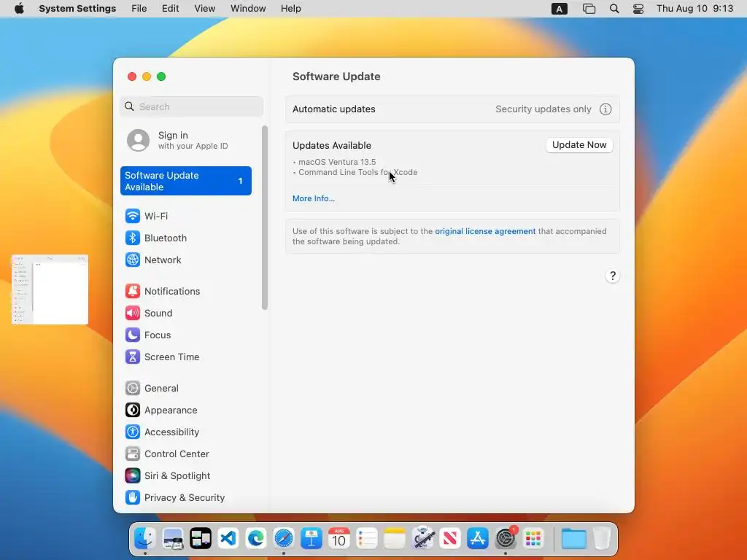747x560 pixels.
Task: Open Privacy & Security settings
Action: point(186,498)
